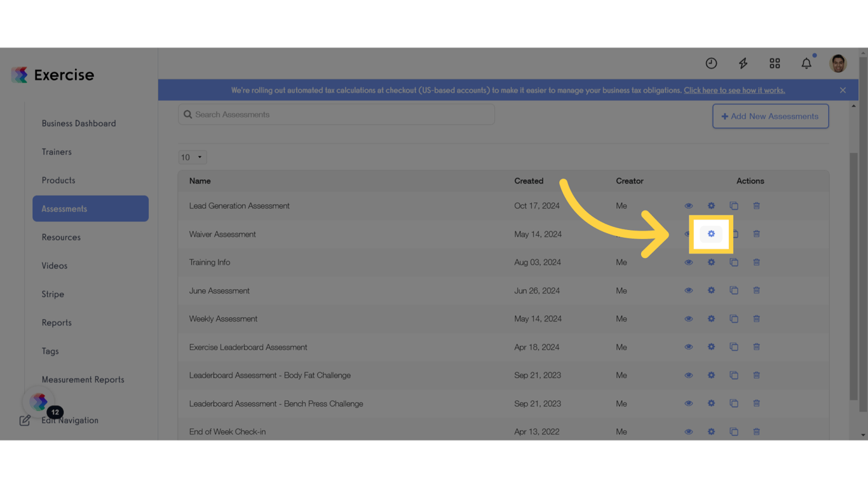Copy the Weekly Assessment
868x488 pixels.
[x=734, y=319]
